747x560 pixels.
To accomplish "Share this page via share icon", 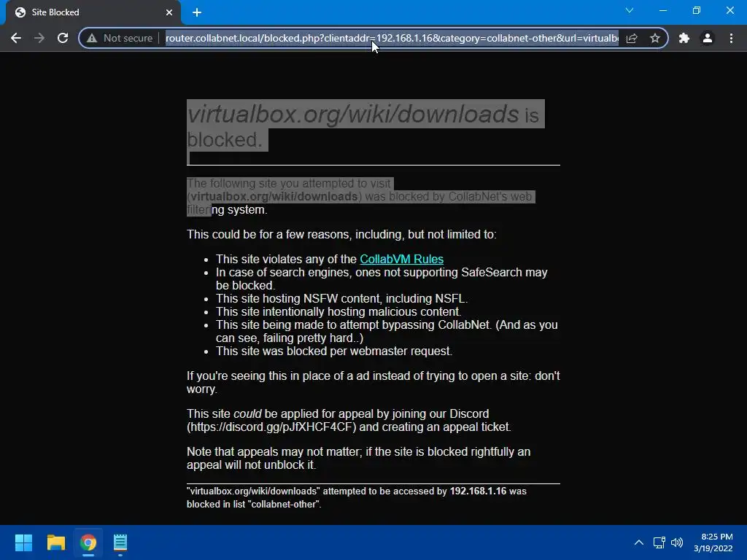I will tap(632, 38).
